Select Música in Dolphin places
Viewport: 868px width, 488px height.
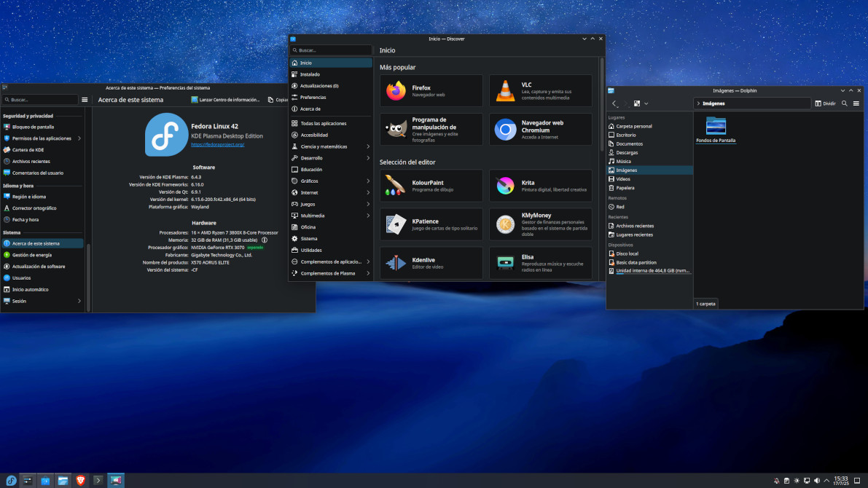tap(649, 162)
